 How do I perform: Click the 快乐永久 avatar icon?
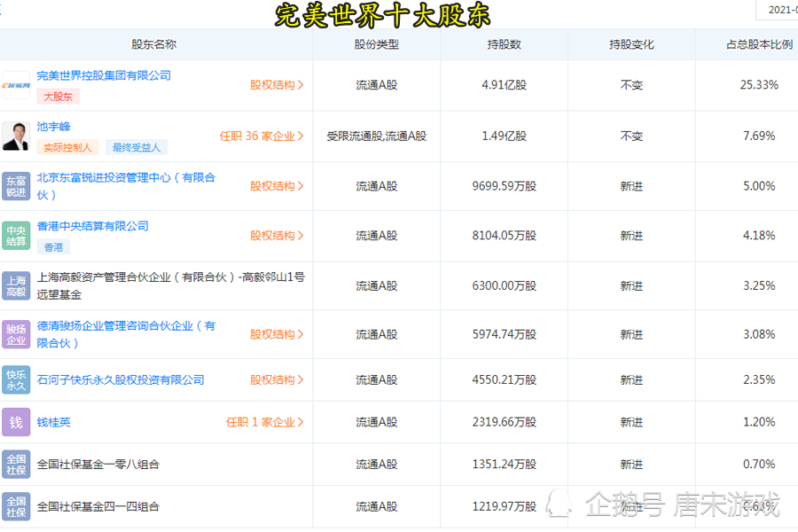(16, 379)
